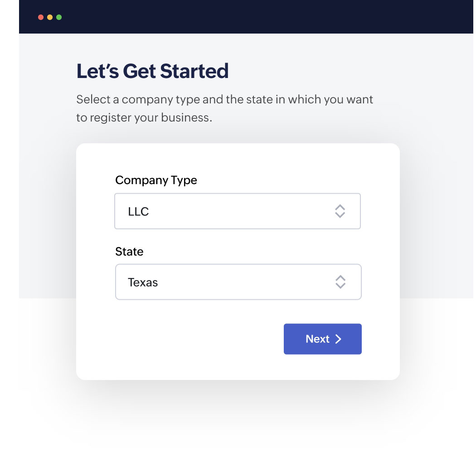Click the selected LLC value text

click(x=138, y=212)
